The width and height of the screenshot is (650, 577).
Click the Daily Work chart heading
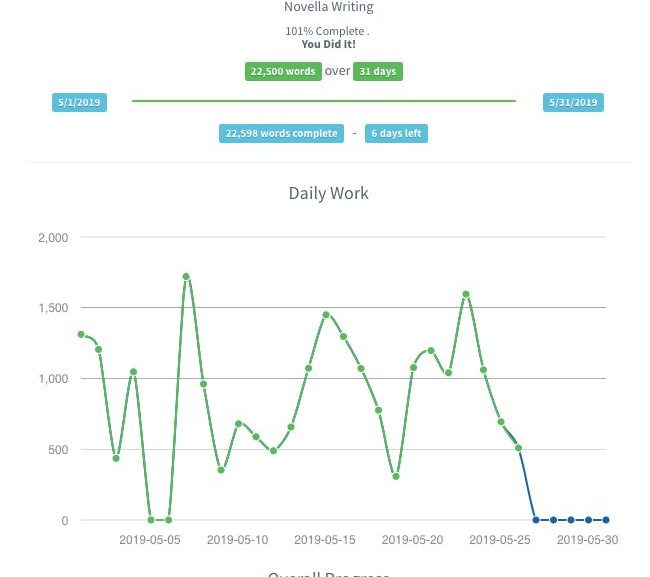pos(328,193)
